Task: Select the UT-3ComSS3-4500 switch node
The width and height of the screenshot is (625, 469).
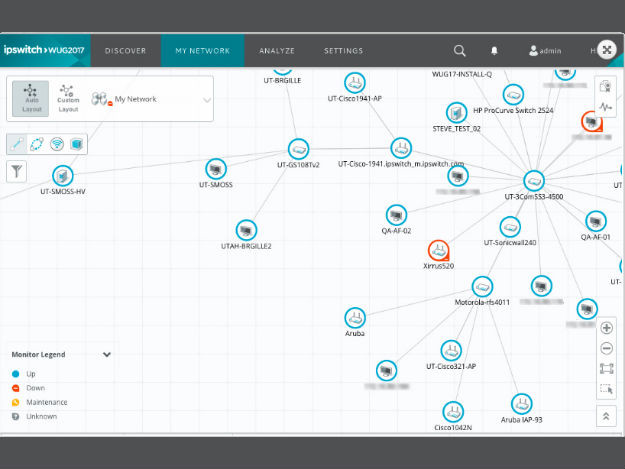Action: 534,181
